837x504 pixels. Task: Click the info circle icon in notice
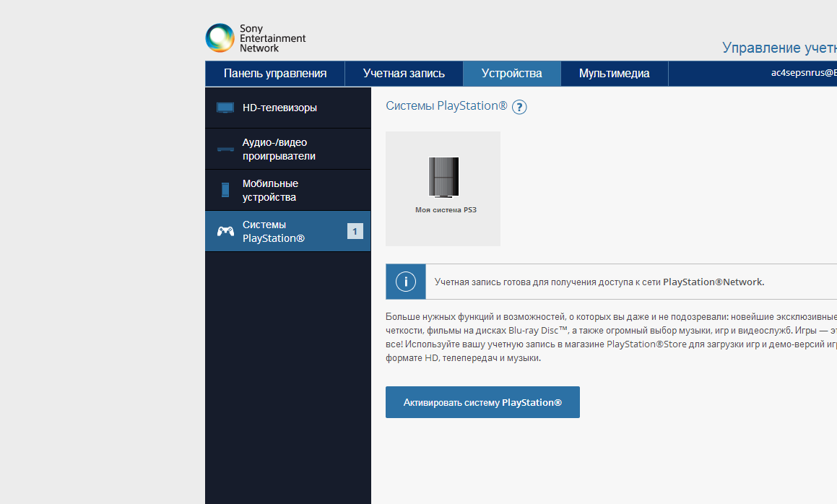(406, 282)
